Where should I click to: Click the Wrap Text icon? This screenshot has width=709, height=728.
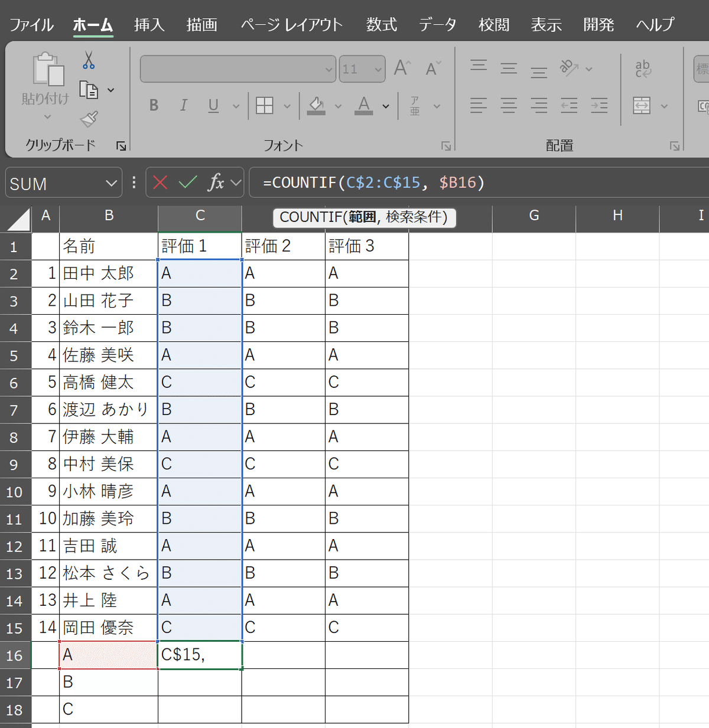pyautogui.click(x=643, y=68)
